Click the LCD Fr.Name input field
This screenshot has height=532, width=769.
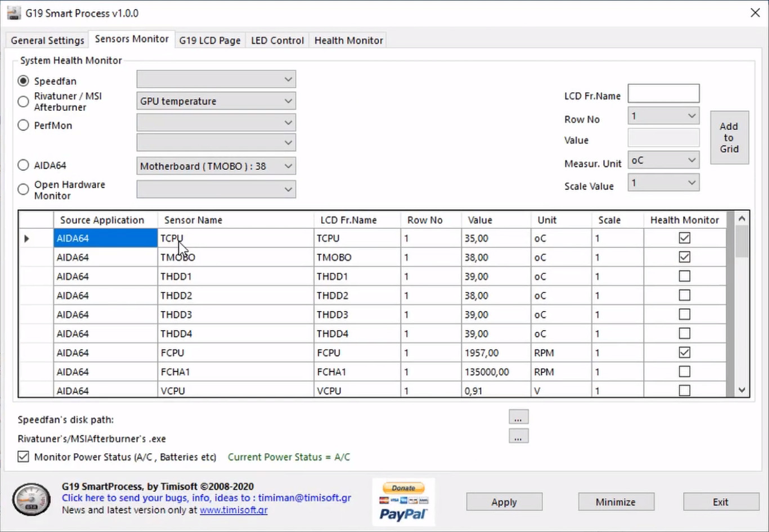[663, 93]
